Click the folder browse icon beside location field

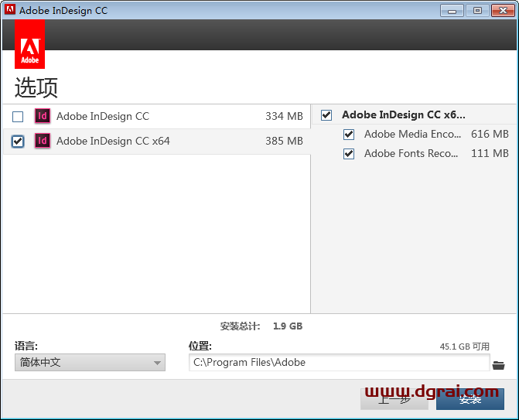(498, 365)
